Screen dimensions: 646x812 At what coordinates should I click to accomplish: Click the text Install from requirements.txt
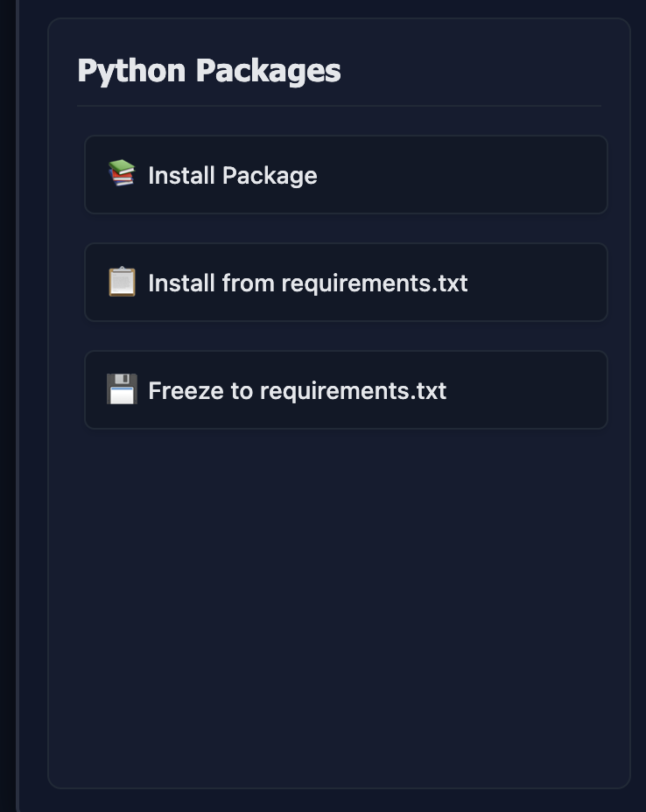click(x=309, y=283)
